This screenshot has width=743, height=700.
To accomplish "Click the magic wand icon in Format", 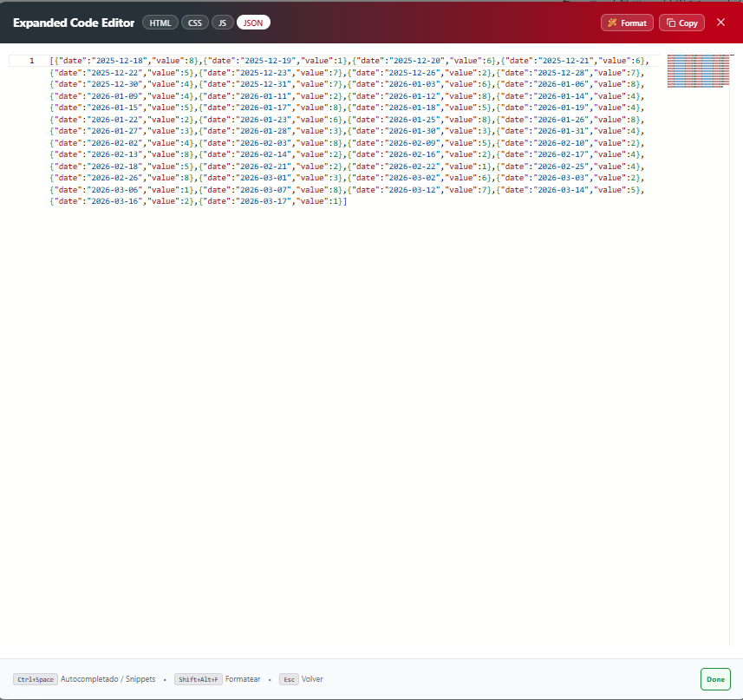I will (x=612, y=23).
